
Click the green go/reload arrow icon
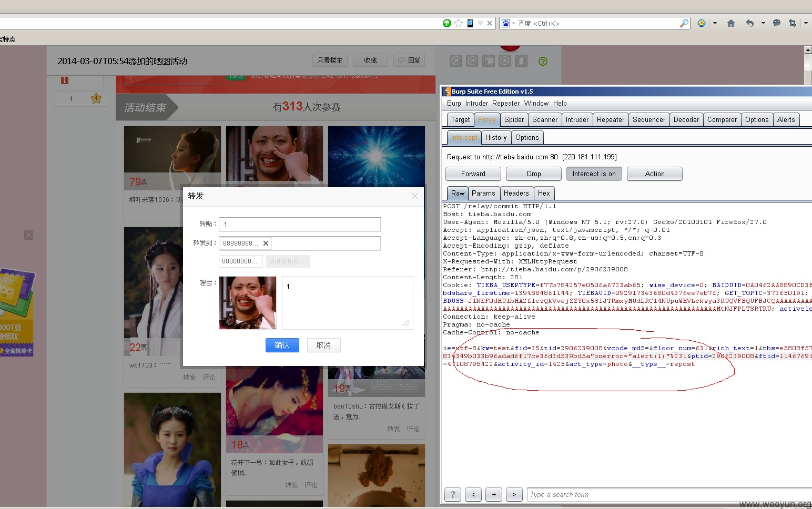click(446, 23)
